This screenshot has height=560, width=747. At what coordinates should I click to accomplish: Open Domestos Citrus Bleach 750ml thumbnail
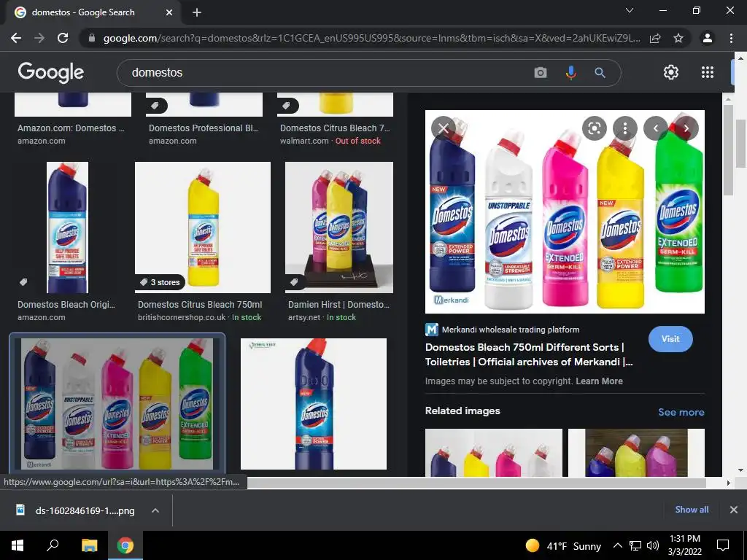click(x=203, y=227)
